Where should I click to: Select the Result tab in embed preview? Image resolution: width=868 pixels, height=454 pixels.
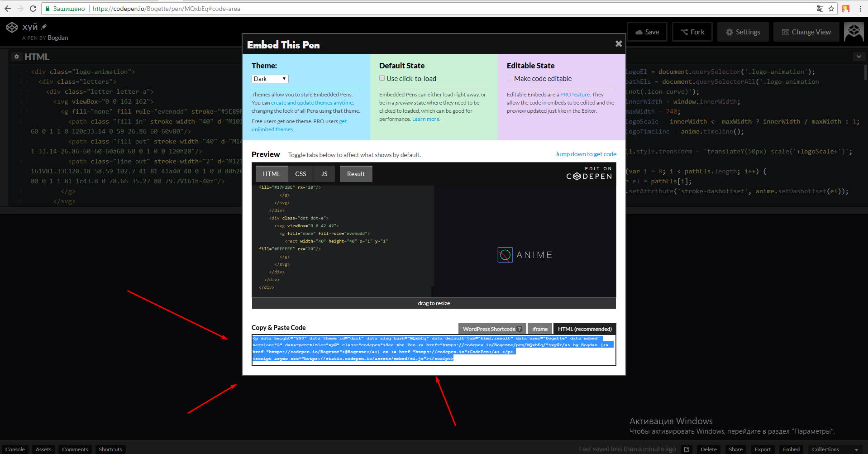pos(356,174)
